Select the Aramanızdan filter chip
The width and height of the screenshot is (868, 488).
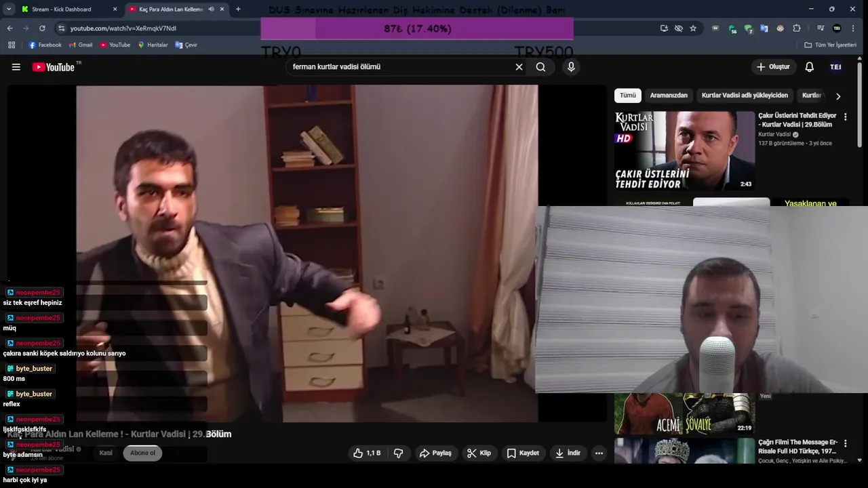[669, 96]
